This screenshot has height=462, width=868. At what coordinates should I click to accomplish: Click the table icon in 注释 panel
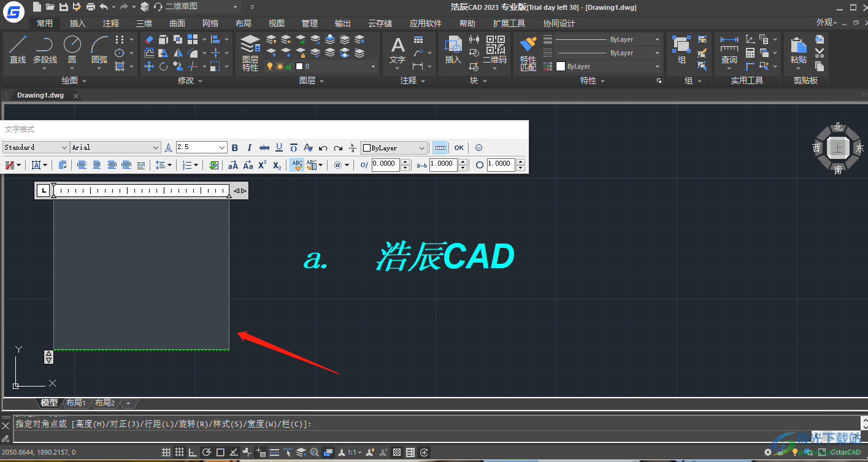[418, 39]
